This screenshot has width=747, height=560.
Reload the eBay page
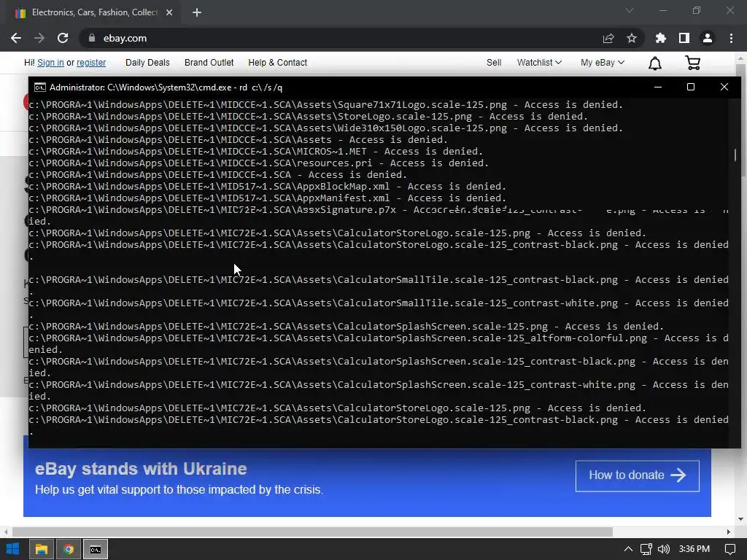click(63, 38)
